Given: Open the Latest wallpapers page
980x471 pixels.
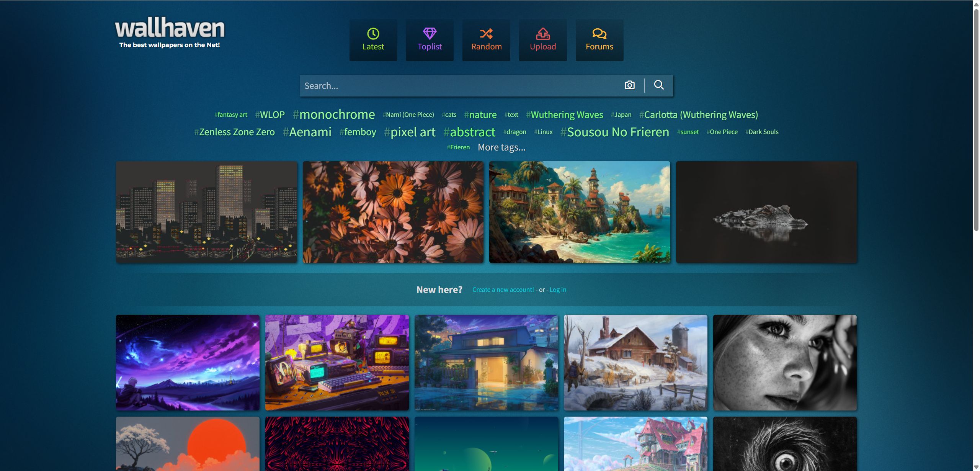Looking at the screenshot, I should 373,40.
